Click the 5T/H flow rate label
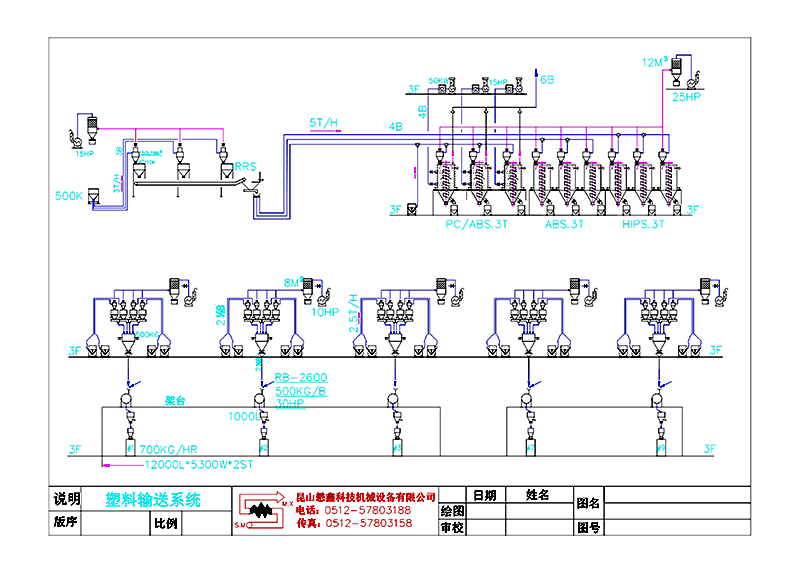The width and height of the screenshot is (800, 571). pyautogui.click(x=323, y=123)
